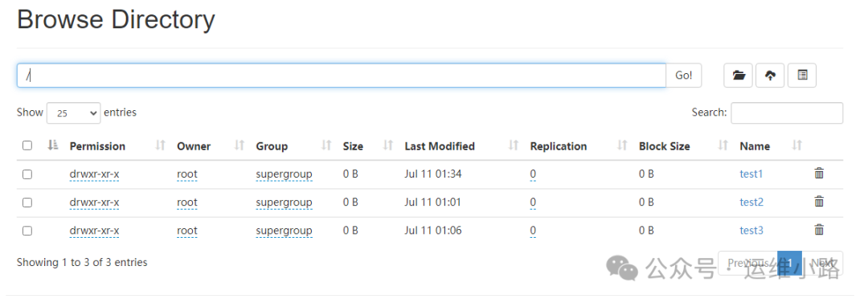Check the box for test1 row
The image size is (868, 303).
pos(27,174)
